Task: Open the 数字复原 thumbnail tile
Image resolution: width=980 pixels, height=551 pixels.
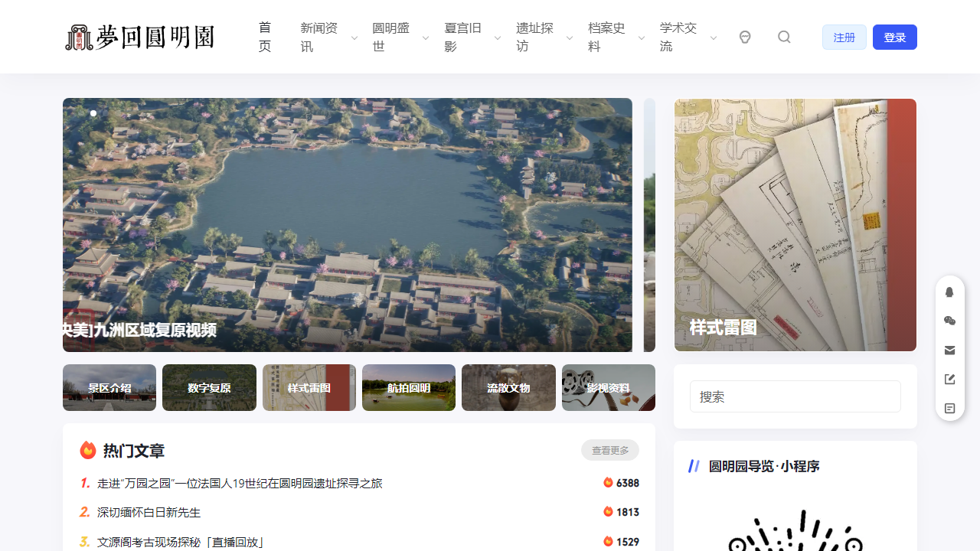Action: (x=209, y=387)
